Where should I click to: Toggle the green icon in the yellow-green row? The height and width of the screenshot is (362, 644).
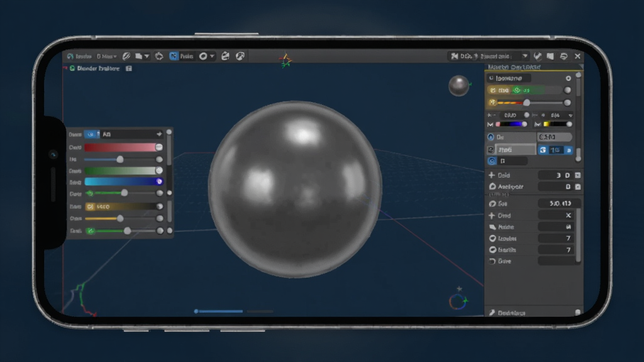(517, 90)
